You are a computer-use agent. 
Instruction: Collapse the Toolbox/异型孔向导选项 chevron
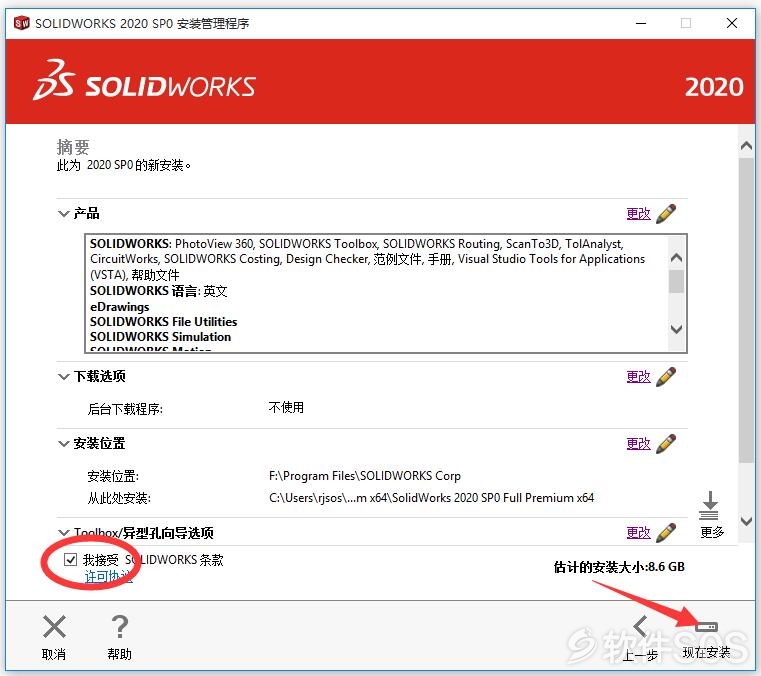(x=64, y=532)
